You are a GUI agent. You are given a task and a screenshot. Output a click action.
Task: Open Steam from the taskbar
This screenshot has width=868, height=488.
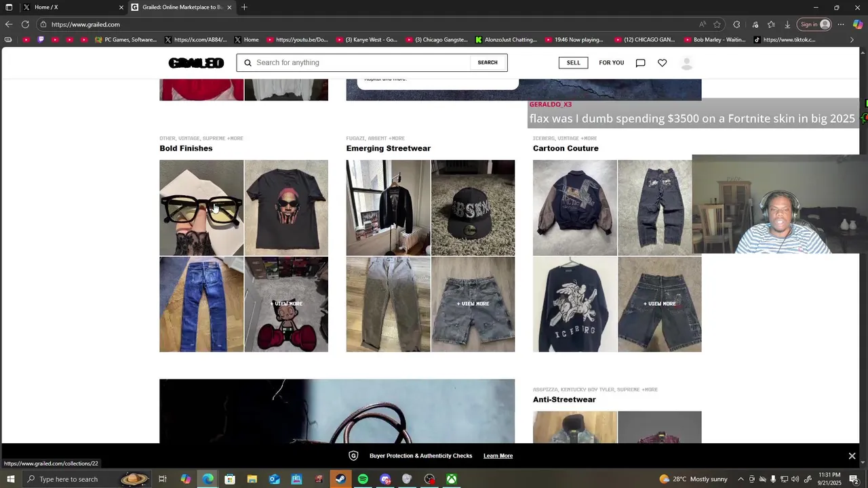340,479
